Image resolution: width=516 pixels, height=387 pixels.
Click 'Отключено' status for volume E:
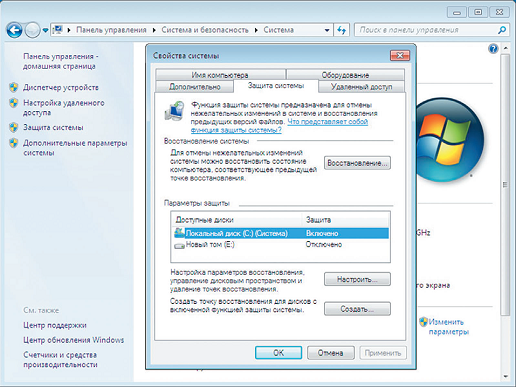pos(324,244)
